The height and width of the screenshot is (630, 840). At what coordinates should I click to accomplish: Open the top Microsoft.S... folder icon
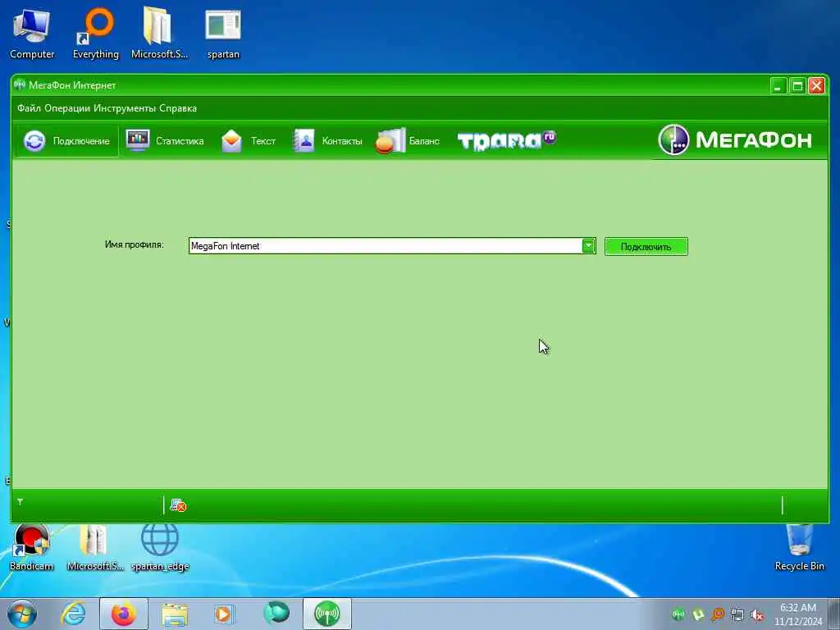pyautogui.click(x=159, y=33)
